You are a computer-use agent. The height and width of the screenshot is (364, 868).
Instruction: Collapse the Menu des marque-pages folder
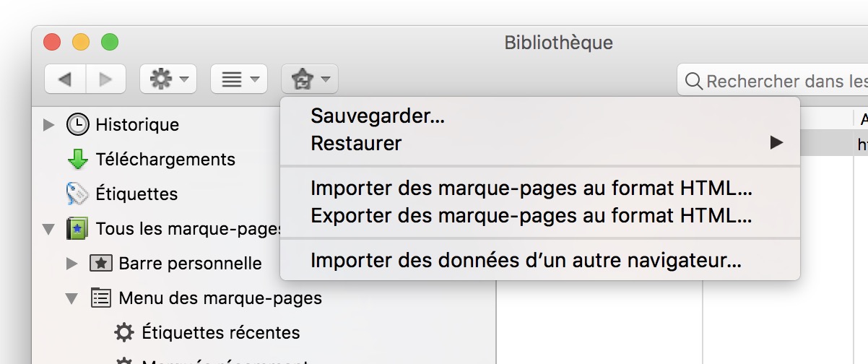pos(71,298)
